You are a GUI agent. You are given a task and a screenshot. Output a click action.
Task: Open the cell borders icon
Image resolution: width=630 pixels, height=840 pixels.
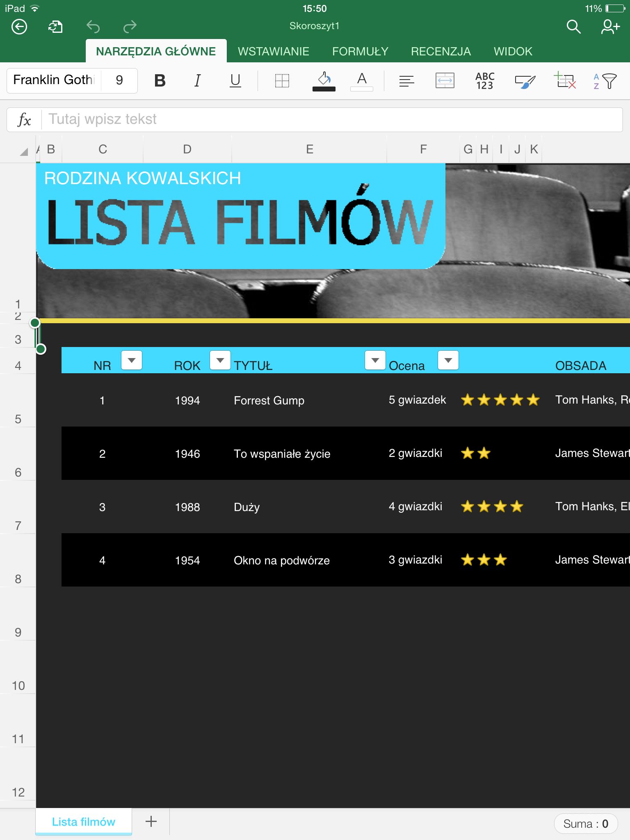pyautogui.click(x=282, y=80)
